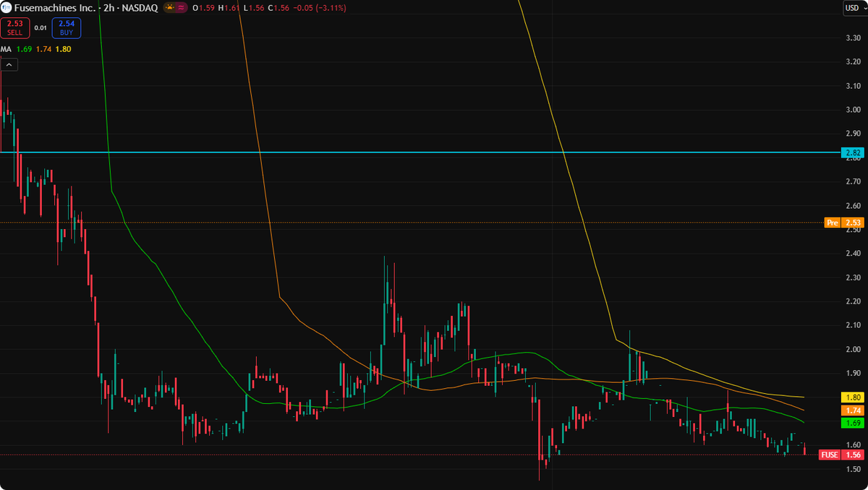Collapse the indicator legend with chevron button
The width and height of the screenshot is (868, 490).
[9, 64]
